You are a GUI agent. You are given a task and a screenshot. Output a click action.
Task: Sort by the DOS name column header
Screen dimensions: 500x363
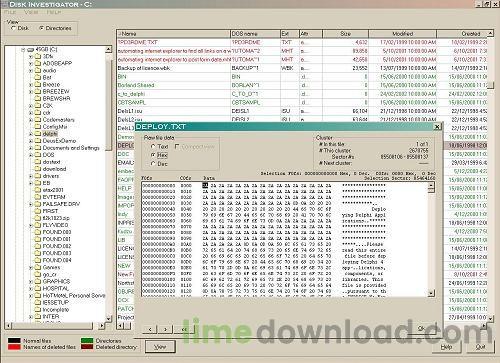[255, 34]
